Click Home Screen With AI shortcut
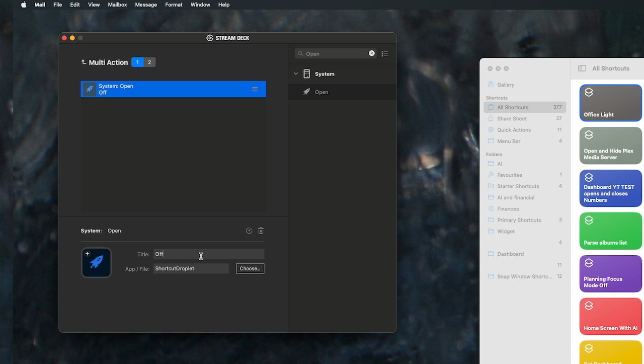This screenshot has width=644, height=364. (x=611, y=317)
